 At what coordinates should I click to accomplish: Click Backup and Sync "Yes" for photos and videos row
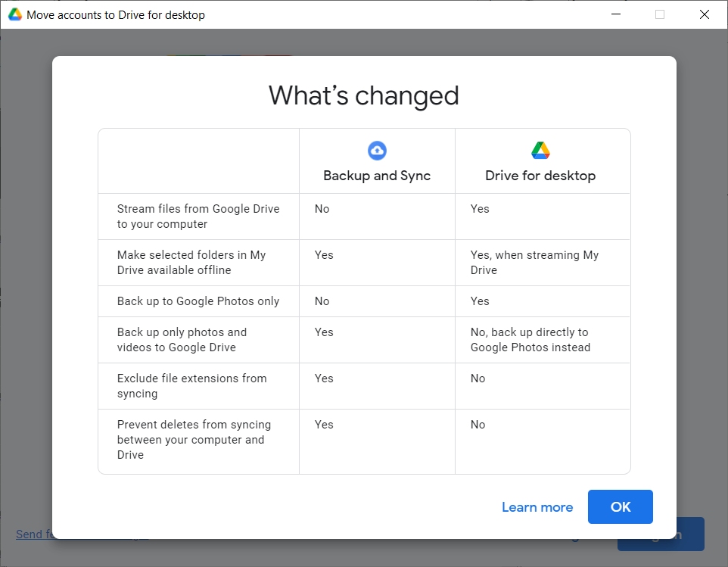pos(324,332)
